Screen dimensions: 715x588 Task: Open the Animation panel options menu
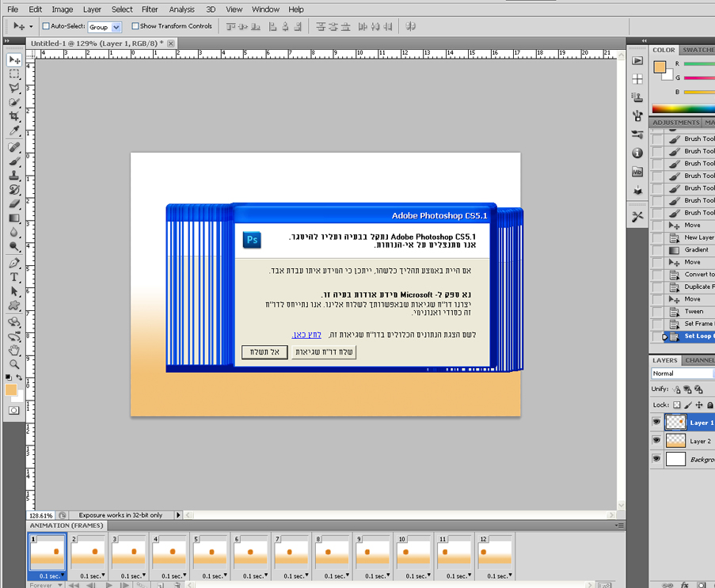(x=619, y=525)
